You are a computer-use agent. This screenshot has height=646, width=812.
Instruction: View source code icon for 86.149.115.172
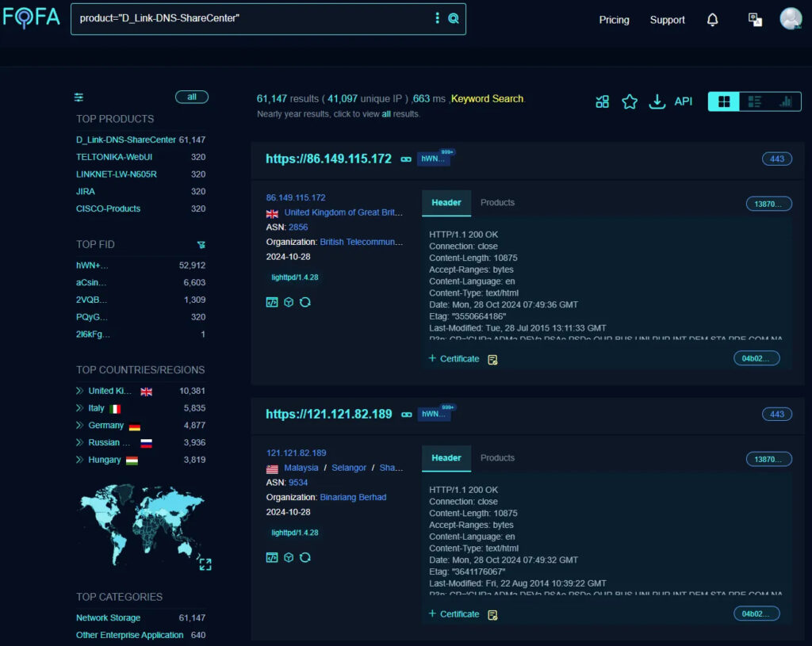click(272, 302)
